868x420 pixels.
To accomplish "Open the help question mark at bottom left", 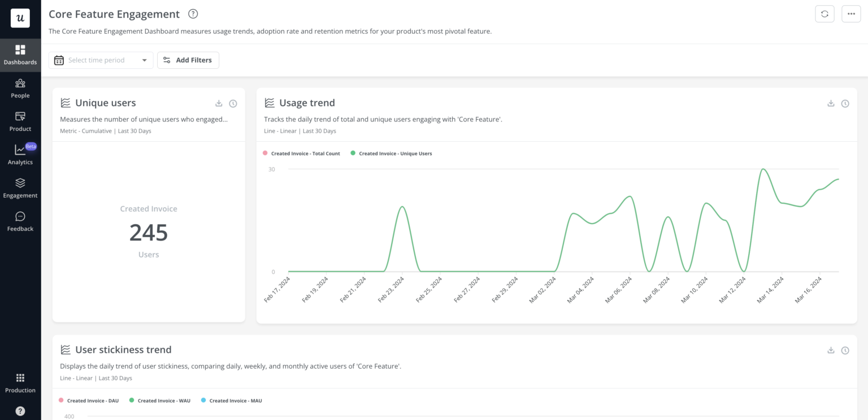I will point(20,411).
